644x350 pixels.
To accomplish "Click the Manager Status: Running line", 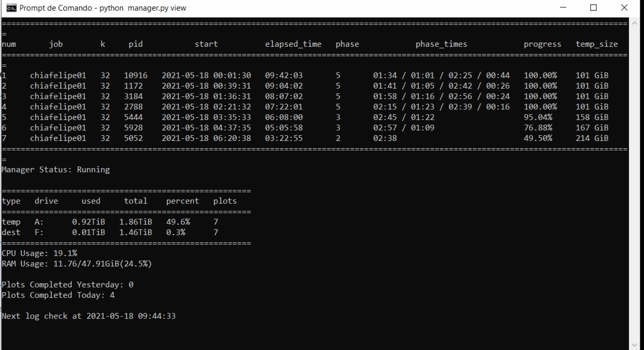I will tap(55, 170).
